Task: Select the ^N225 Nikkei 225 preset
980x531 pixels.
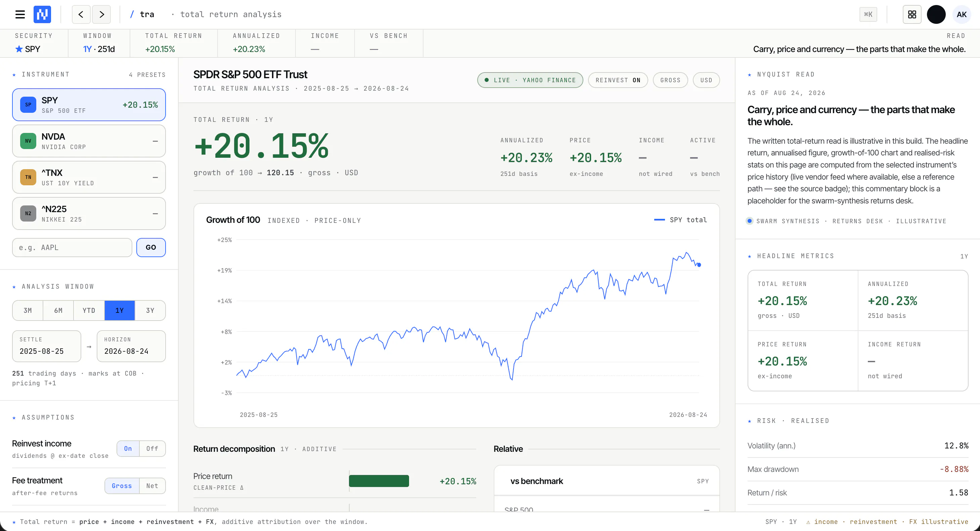Action: point(89,213)
